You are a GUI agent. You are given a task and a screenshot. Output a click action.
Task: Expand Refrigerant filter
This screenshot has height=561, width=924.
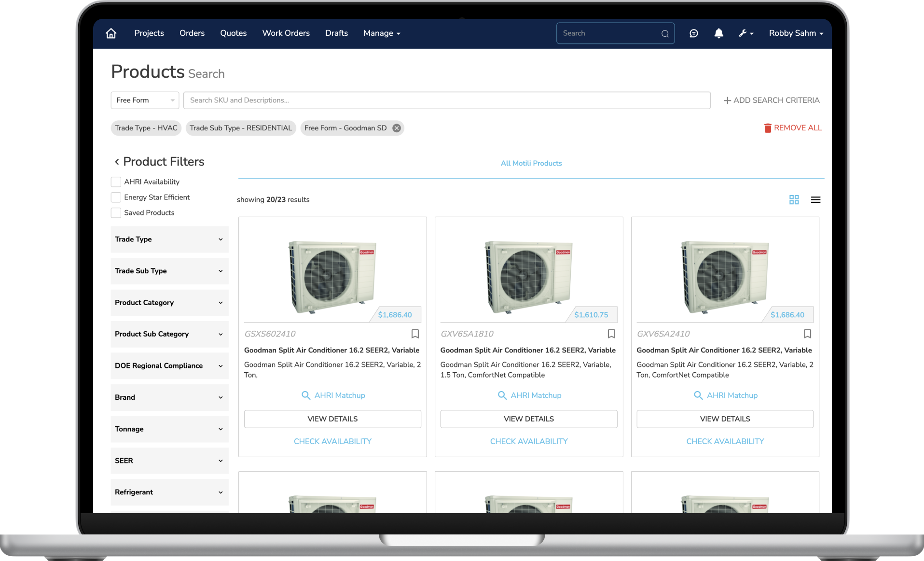[x=169, y=492]
